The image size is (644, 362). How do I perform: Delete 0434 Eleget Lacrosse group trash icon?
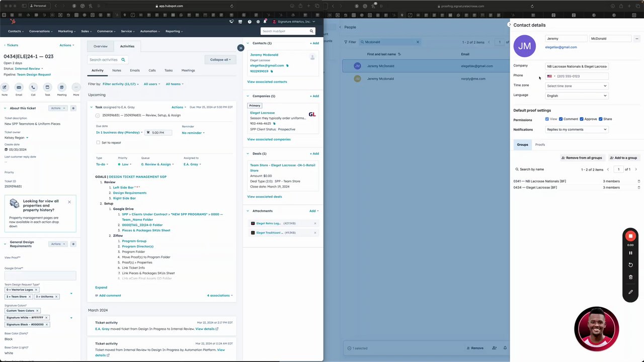tap(639, 188)
